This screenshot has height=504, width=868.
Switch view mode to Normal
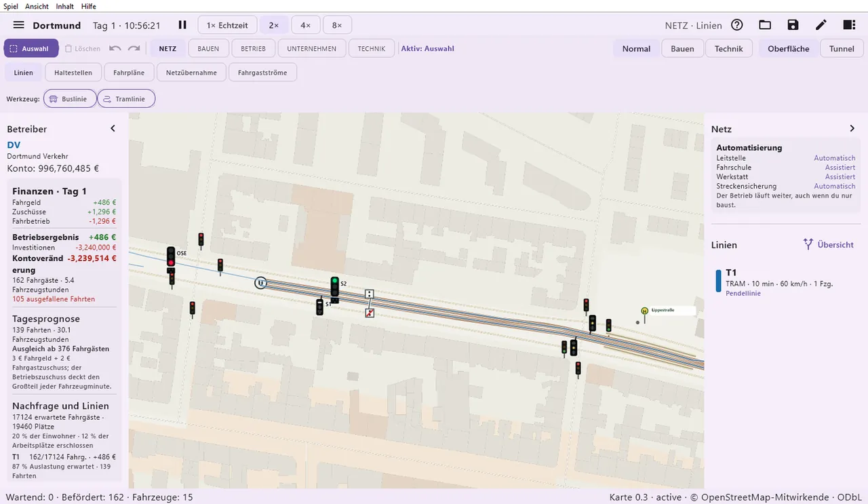point(636,49)
